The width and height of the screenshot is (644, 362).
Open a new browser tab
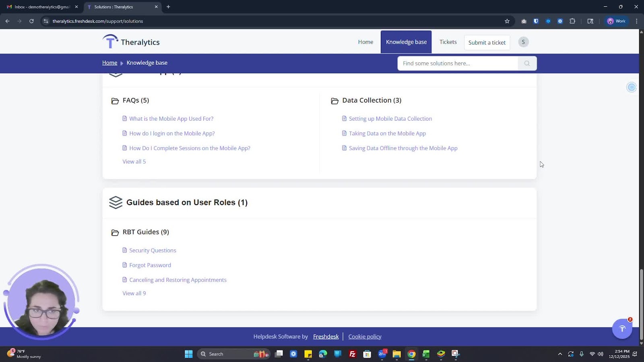pos(168,7)
